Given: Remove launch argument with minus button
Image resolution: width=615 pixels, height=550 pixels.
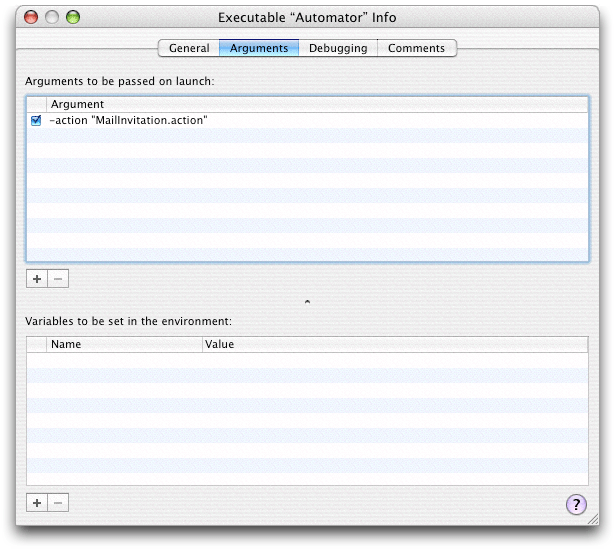Looking at the screenshot, I should pyautogui.click(x=58, y=279).
